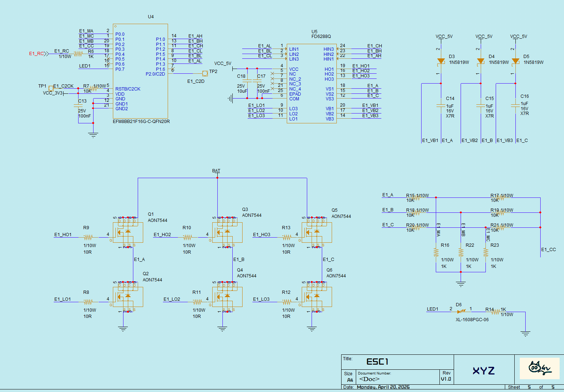Click the D5 diode symbol
Viewport: 564px width, 392px height.
pos(515,61)
